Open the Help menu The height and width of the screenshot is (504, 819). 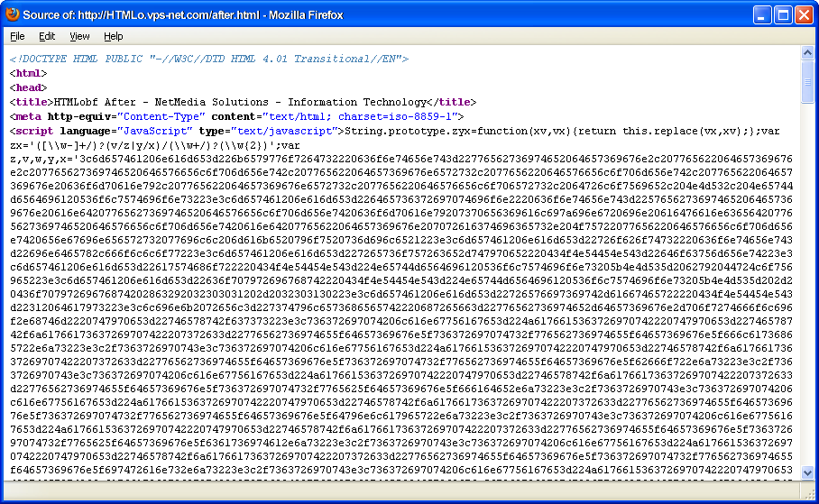coord(113,36)
